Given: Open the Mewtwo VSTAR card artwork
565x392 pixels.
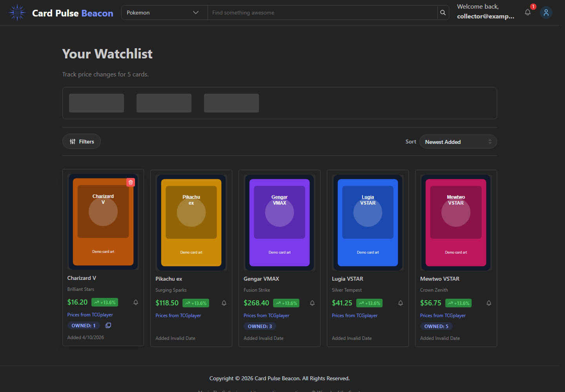Looking at the screenshot, I should pos(456,223).
